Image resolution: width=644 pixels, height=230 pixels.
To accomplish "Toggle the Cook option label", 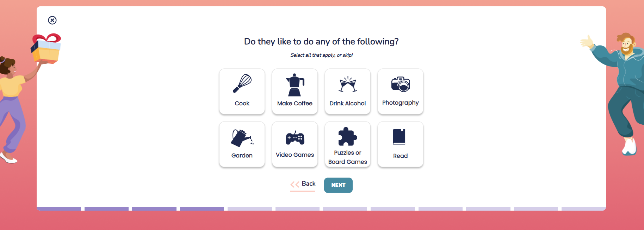I will click(x=242, y=104).
